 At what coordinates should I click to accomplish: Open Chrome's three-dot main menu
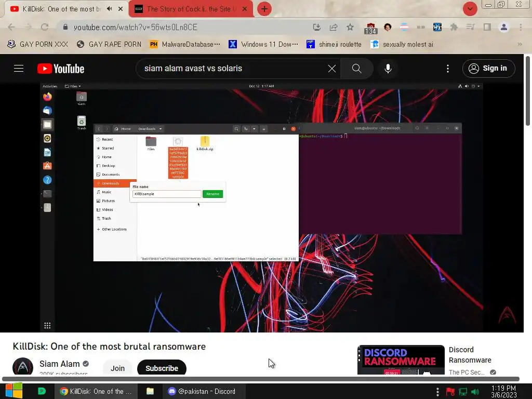pyautogui.click(x=521, y=27)
